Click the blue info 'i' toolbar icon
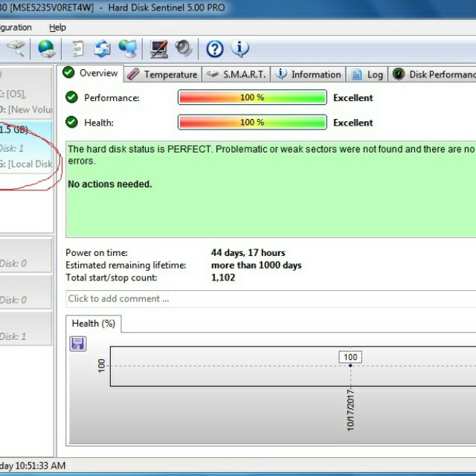Screen dimensions: 476x476 point(239,49)
